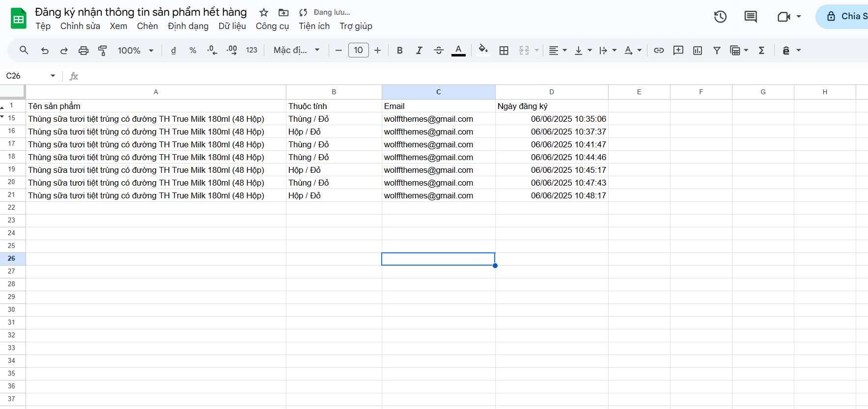
Task: Open the Google Sheets home icon
Action: pyautogui.click(x=19, y=19)
